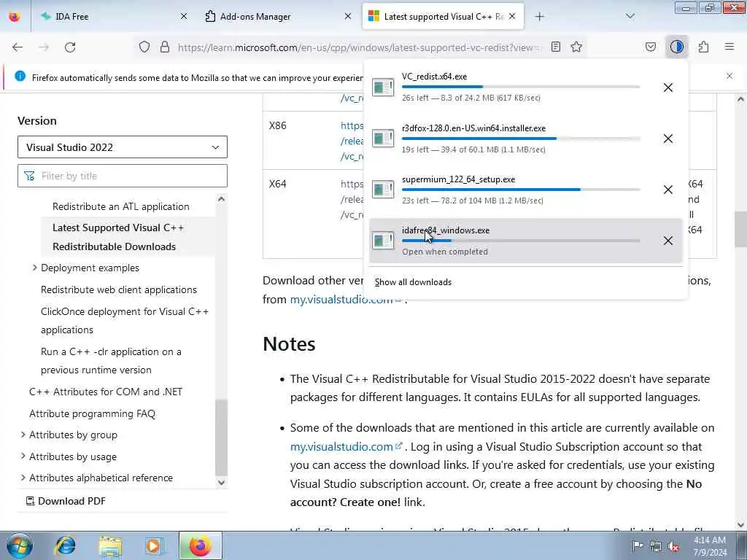Open the tracking protection shield icon
Image resolution: width=747 pixels, height=560 pixels.
(x=144, y=47)
